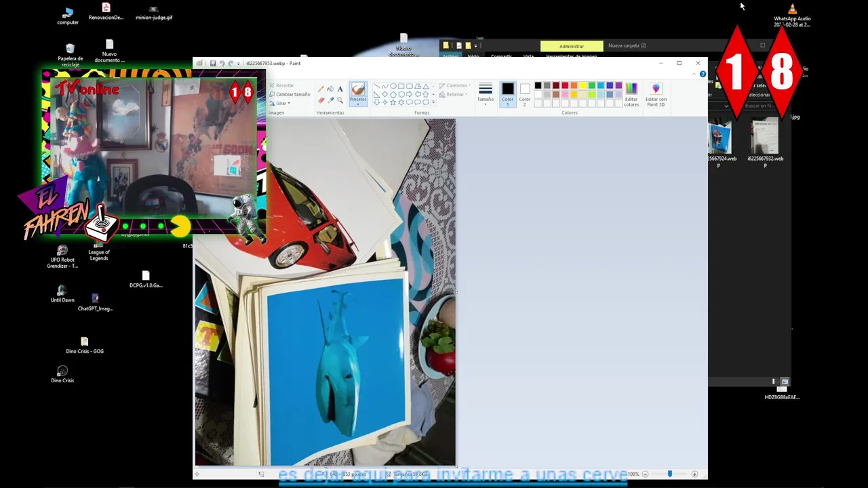Select the RenovacionDe... PDF desktop icon
The width and height of the screenshot is (868, 488).
106,12
